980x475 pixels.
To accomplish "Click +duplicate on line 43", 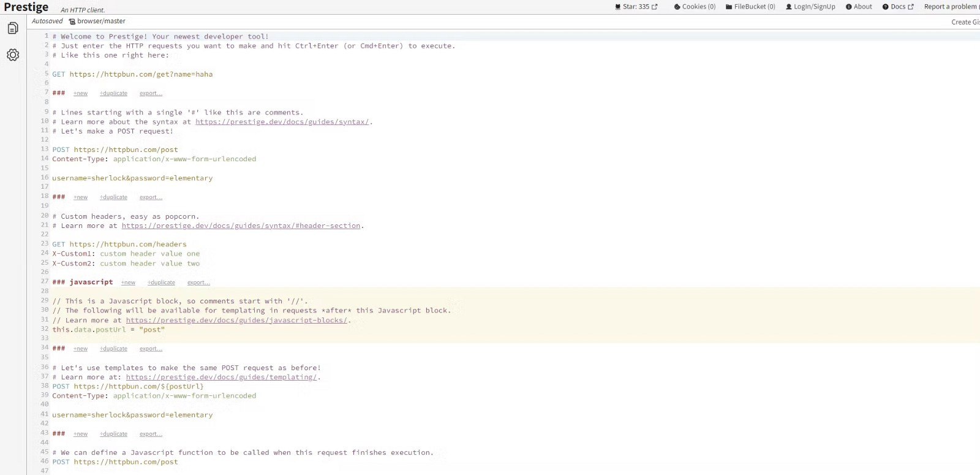I will (x=114, y=434).
